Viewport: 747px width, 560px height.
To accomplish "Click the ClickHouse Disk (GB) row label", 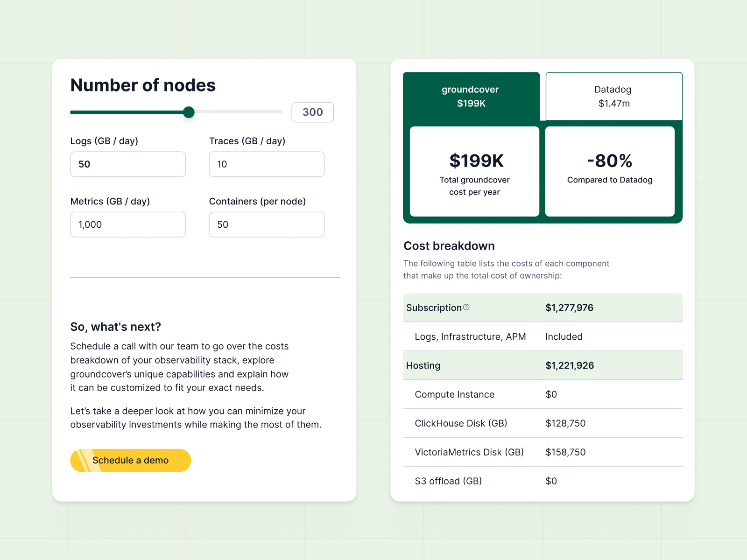I will tap(461, 423).
